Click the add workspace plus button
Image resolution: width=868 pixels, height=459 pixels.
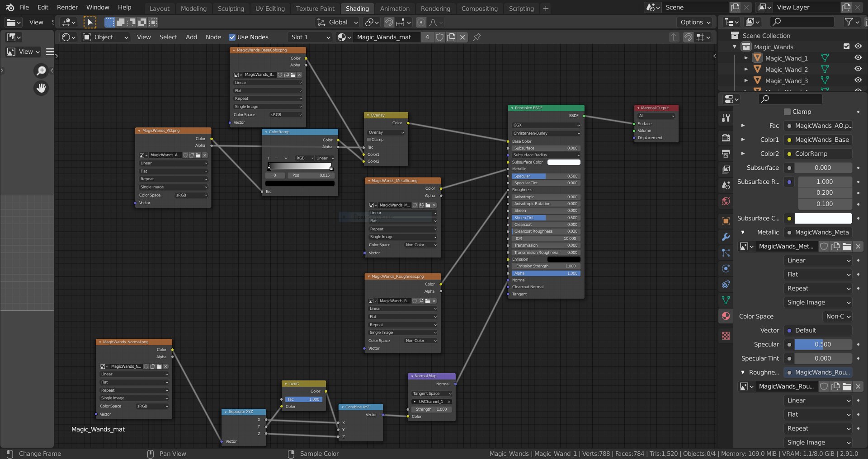coord(546,8)
